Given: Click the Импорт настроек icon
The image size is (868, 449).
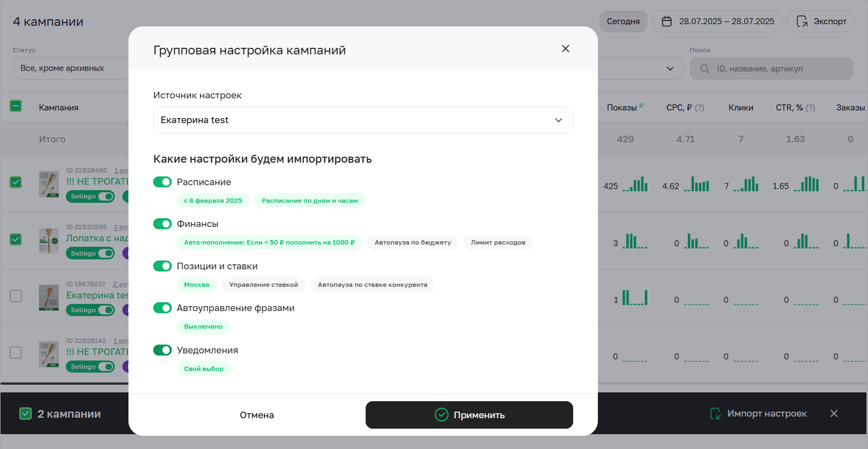Looking at the screenshot, I should 715,414.
